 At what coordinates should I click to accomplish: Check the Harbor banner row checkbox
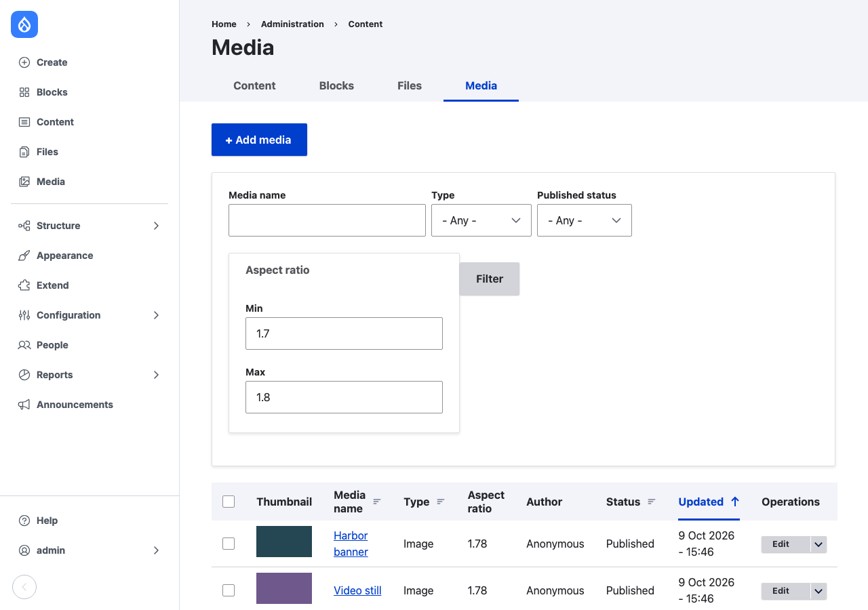tap(229, 544)
